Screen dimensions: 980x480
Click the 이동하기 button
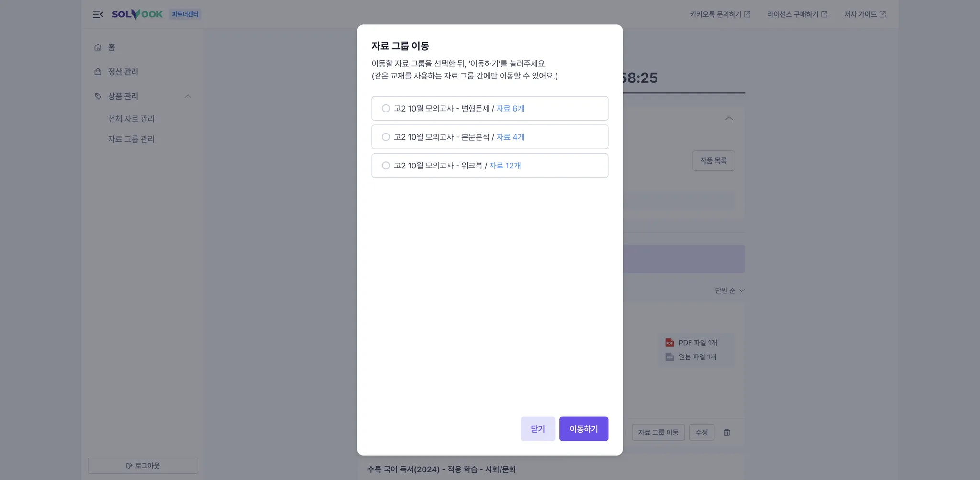pyautogui.click(x=584, y=429)
